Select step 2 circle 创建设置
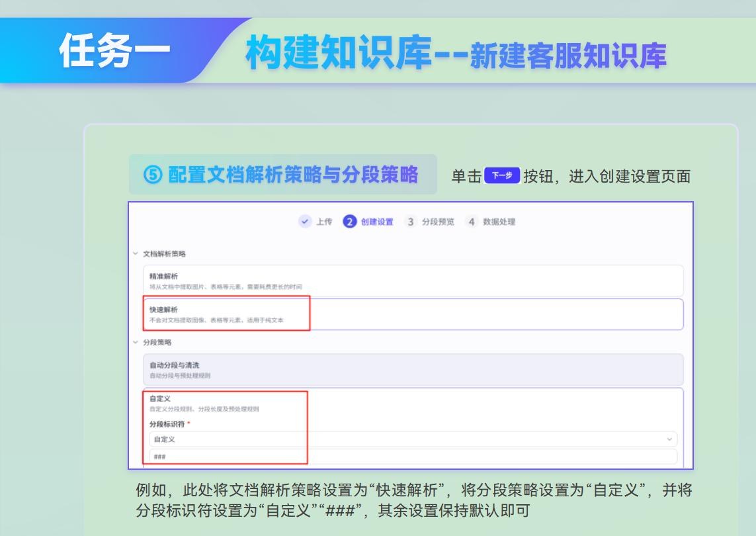This screenshot has height=536, width=756. point(349,222)
